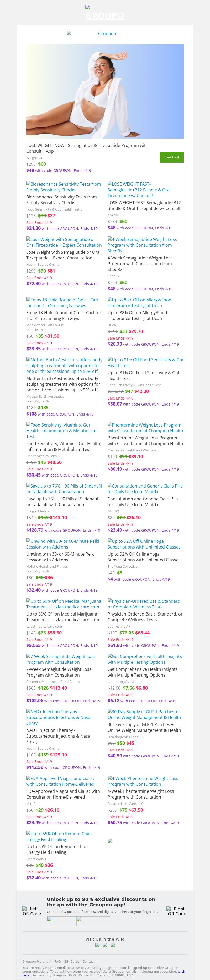Open Bioresonance Sensitivity Tests image link
The height and width of the screenshot is (980, 210).
click(x=63, y=187)
